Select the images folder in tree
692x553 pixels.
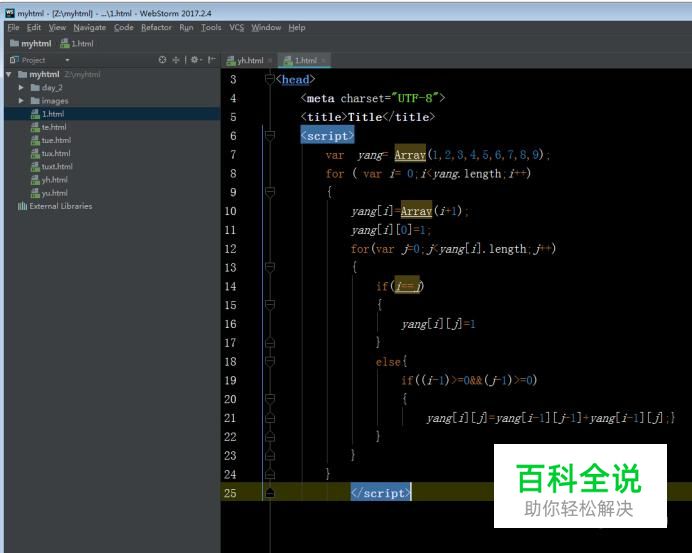(x=49, y=101)
